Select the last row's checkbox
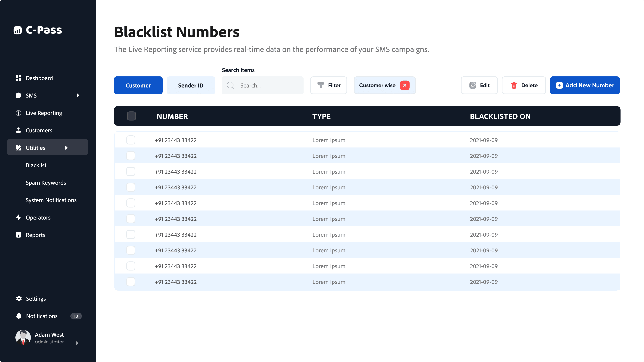The width and height of the screenshot is (644, 362). coord(131,282)
